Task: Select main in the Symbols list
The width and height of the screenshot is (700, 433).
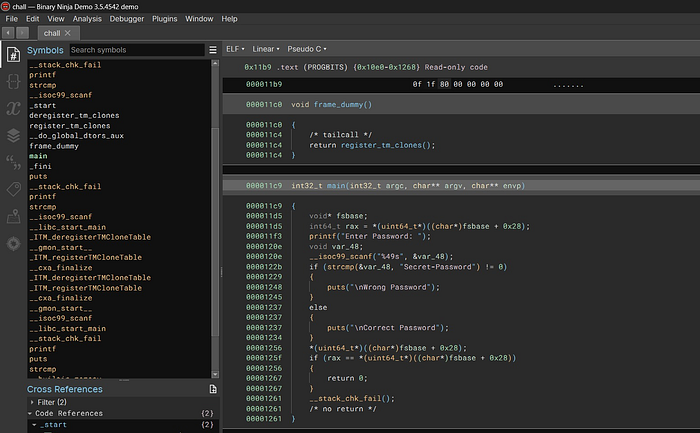Action: (39, 156)
